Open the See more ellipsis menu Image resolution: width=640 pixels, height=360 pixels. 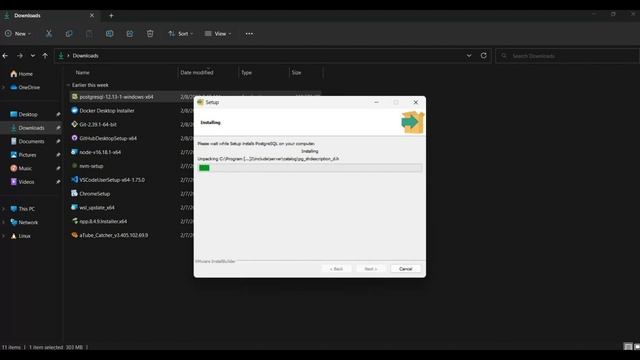(x=249, y=34)
